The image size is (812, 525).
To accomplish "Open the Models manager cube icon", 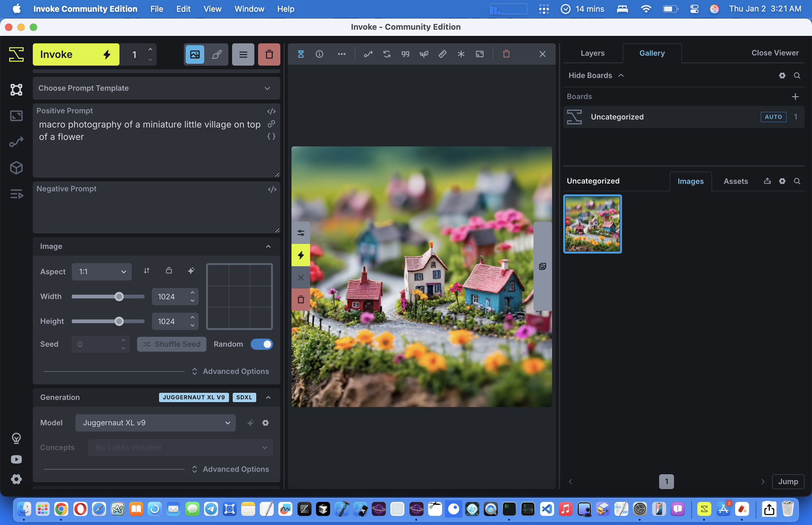I will pos(16,168).
